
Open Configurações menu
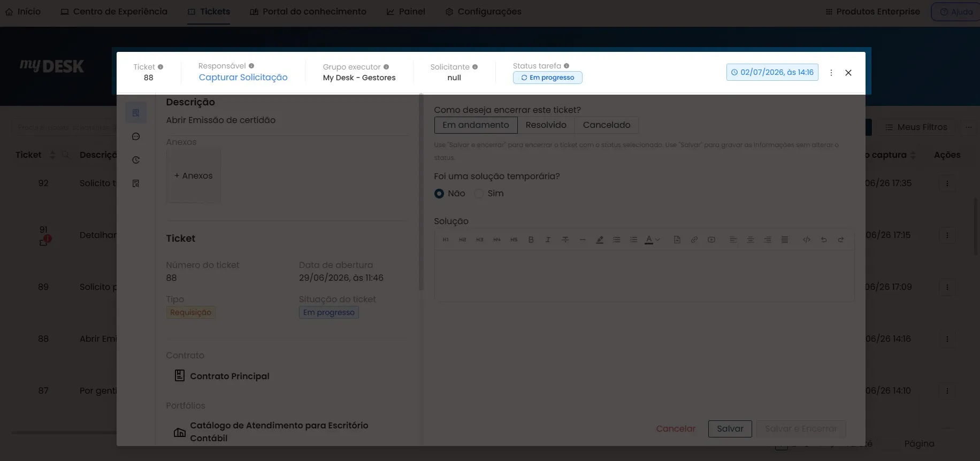pyautogui.click(x=484, y=12)
